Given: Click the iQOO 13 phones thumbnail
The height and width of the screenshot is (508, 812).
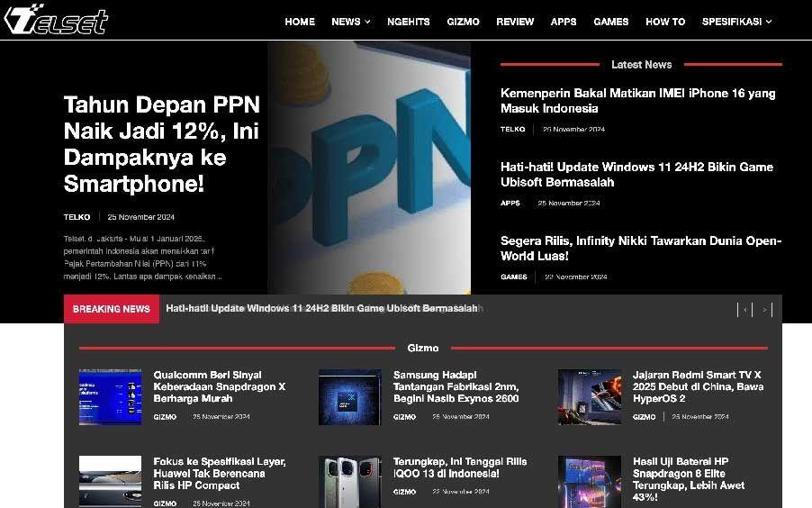Looking at the screenshot, I should click(x=350, y=482).
